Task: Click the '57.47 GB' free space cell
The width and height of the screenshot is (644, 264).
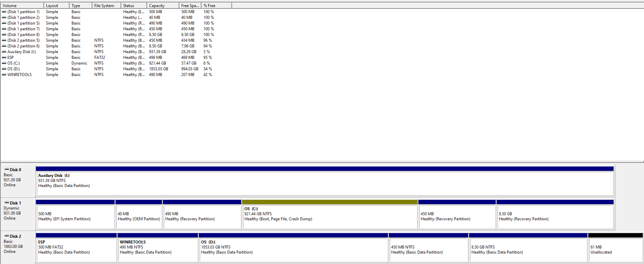Action: point(189,63)
